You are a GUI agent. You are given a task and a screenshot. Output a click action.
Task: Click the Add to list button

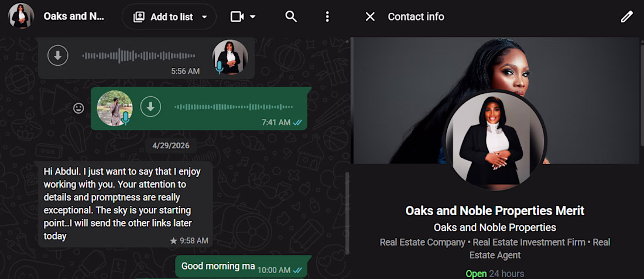point(169,17)
